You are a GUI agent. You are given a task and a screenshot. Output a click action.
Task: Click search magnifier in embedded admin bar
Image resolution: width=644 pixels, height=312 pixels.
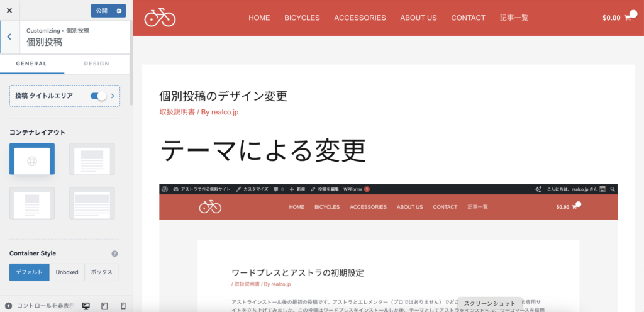click(613, 189)
